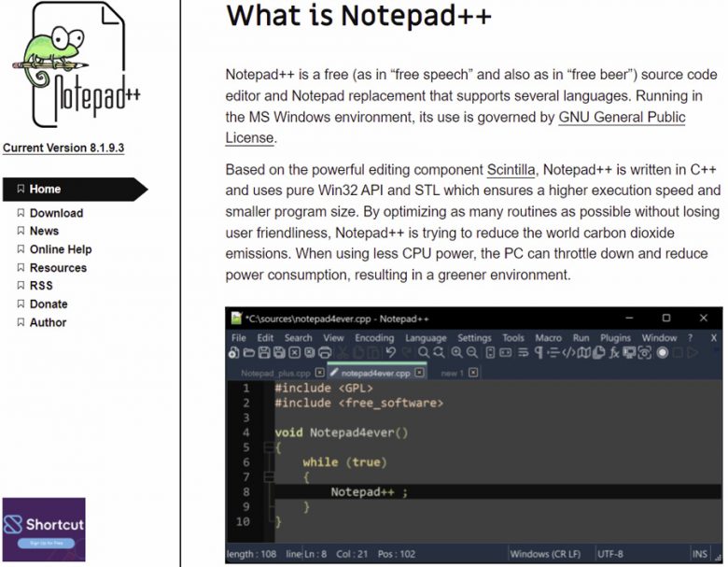Toggle Show all characters pilcrow icon
Screen dimensions: 728x567
point(539,352)
